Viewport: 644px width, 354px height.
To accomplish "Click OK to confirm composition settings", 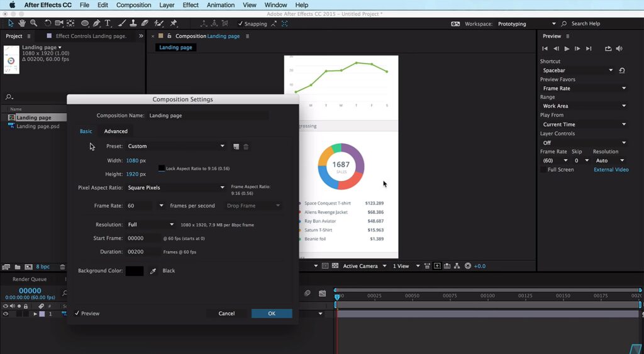I will tap(272, 313).
